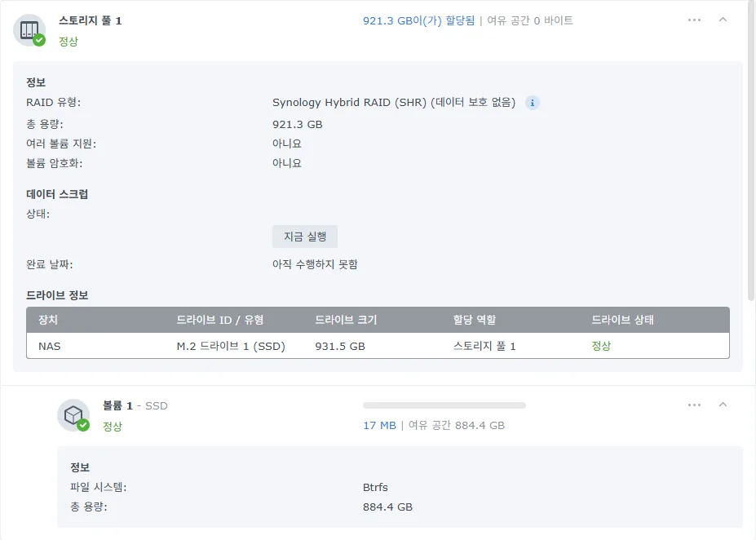Select the Storage Pool 1 status label 정상
The width and height of the screenshot is (756, 540).
tap(70, 41)
